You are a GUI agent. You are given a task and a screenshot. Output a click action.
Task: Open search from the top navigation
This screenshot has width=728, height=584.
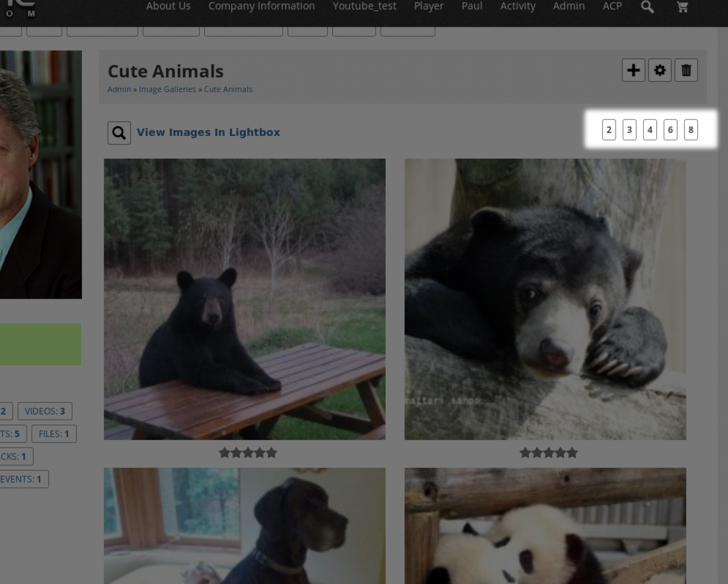click(647, 7)
